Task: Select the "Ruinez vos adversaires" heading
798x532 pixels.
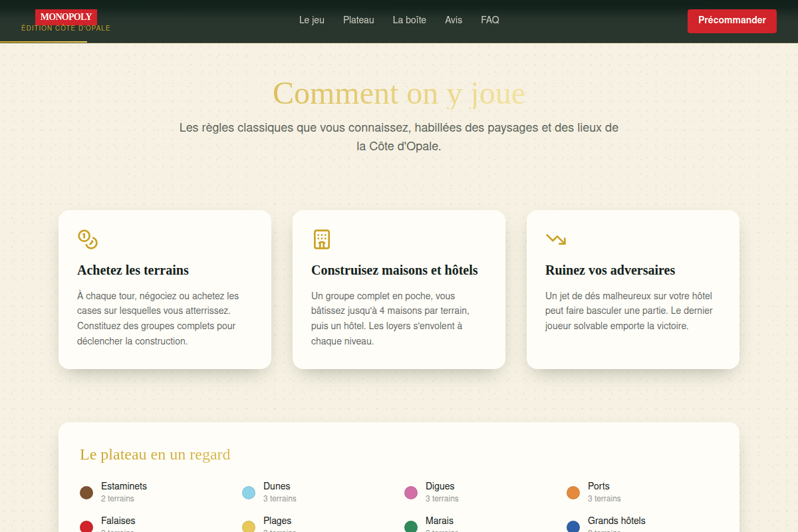Action: coord(610,270)
